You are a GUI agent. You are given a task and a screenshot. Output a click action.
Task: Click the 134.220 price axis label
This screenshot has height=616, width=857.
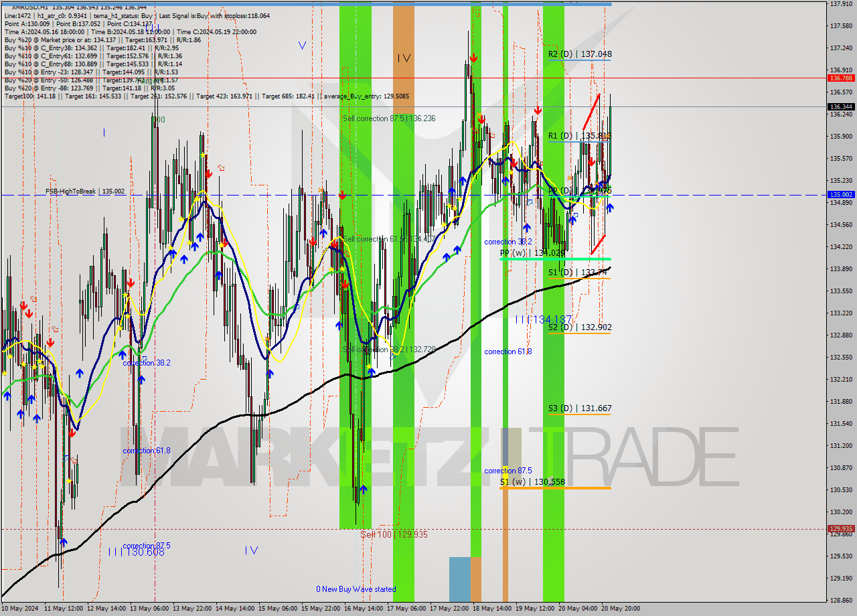click(x=841, y=247)
